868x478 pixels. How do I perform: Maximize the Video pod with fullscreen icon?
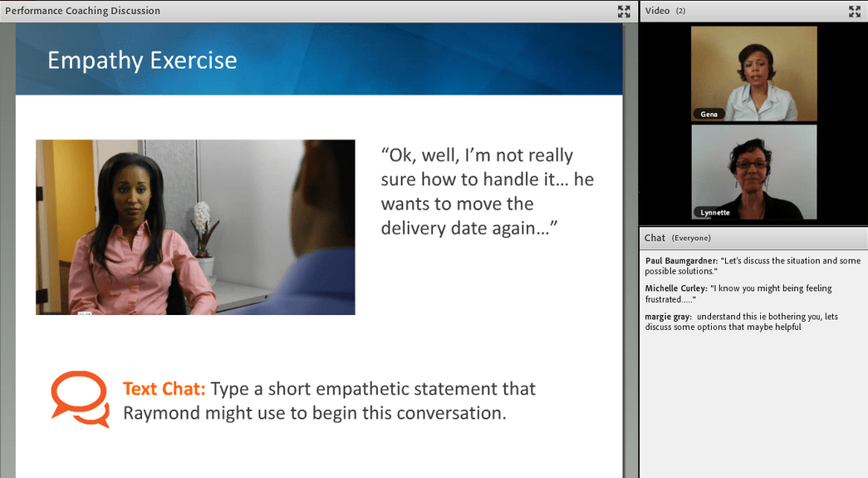click(x=855, y=11)
